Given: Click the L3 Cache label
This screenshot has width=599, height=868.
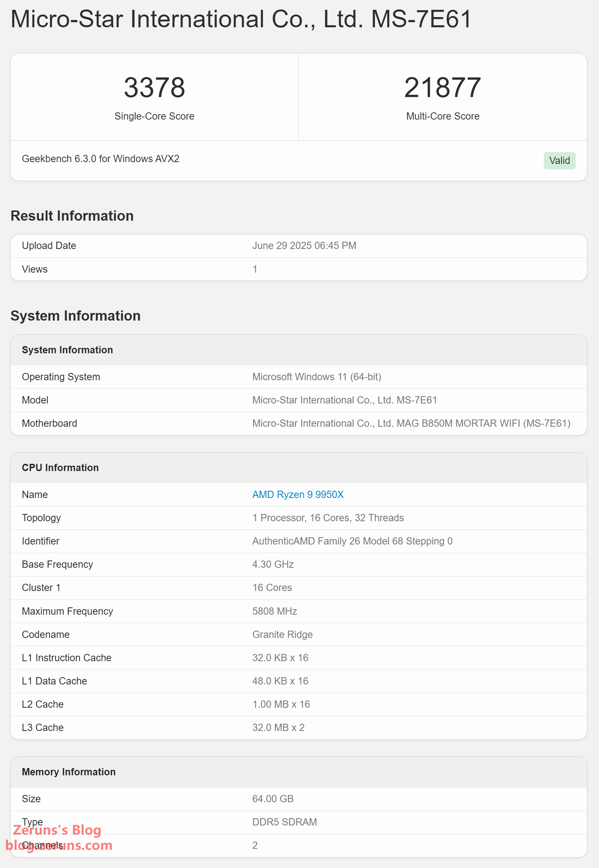Looking at the screenshot, I should click(43, 727).
